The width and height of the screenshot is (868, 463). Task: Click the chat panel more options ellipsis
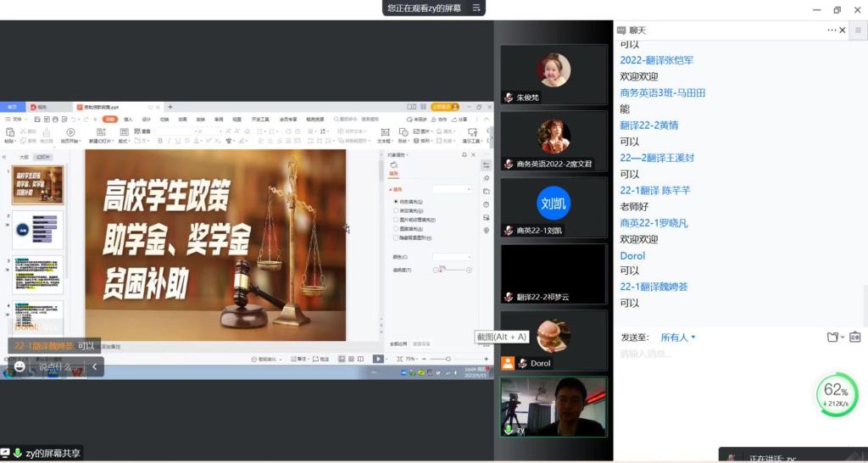click(x=832, y=30)
